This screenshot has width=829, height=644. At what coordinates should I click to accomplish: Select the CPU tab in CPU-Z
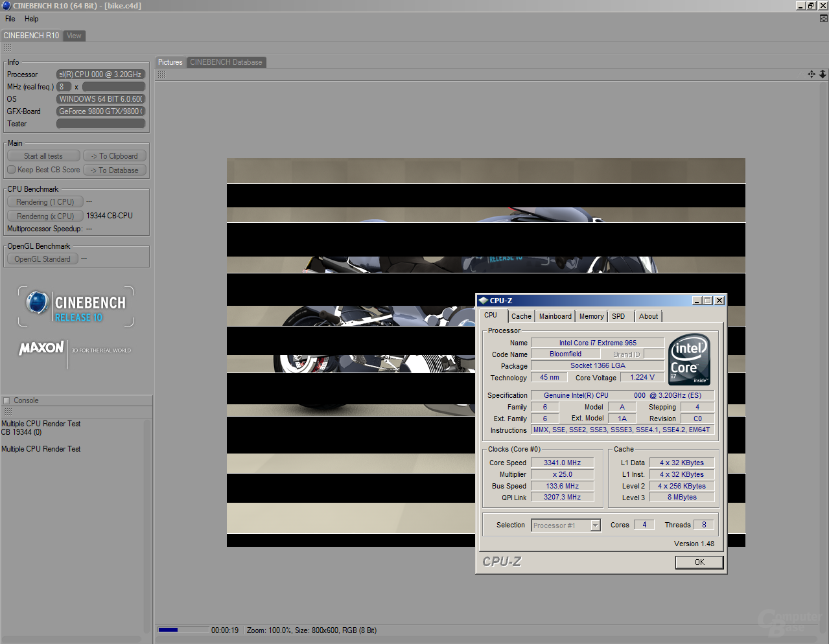coord(491,316)
